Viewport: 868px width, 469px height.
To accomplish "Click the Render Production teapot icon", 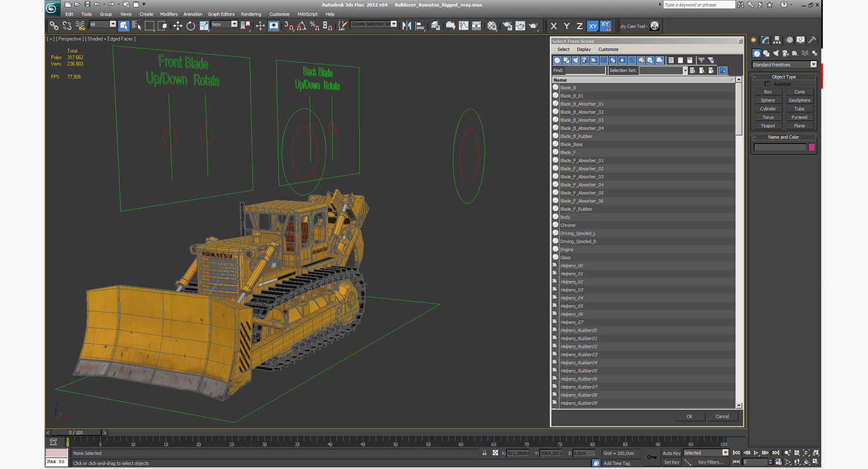I will pos(533,26).
